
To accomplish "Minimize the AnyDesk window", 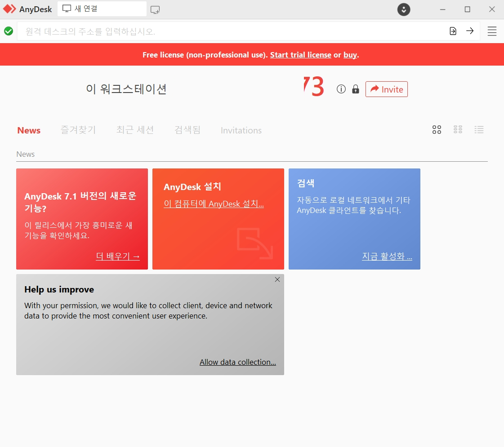I will click(x=442, y=9).
